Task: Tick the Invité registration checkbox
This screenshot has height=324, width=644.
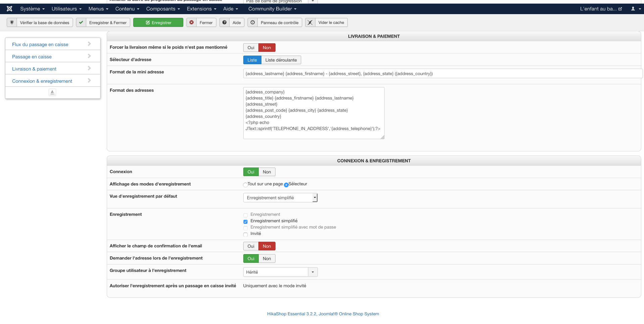Action: [245, 234]
